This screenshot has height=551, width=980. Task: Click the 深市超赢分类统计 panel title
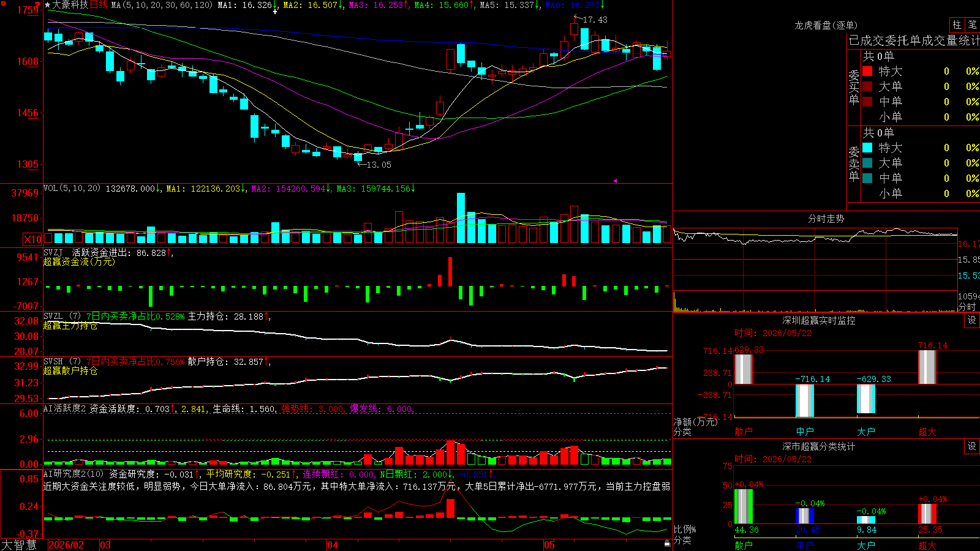tap(818, 446)
